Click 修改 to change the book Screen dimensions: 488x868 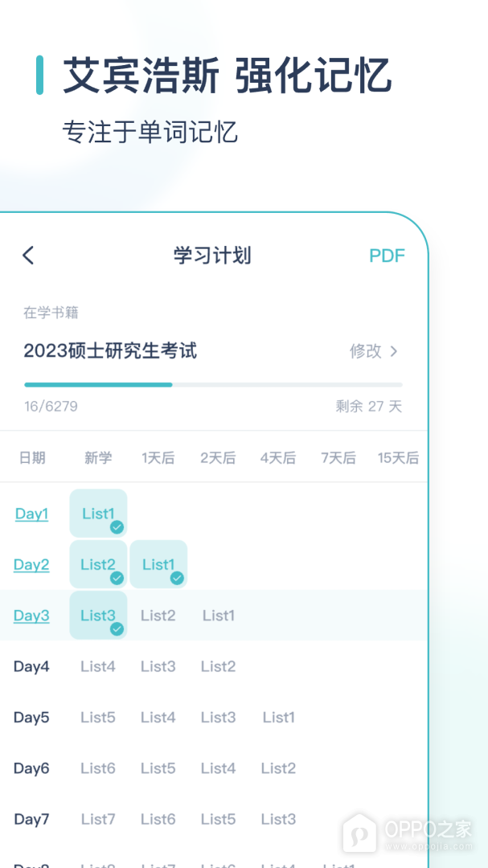pos(366,351)
